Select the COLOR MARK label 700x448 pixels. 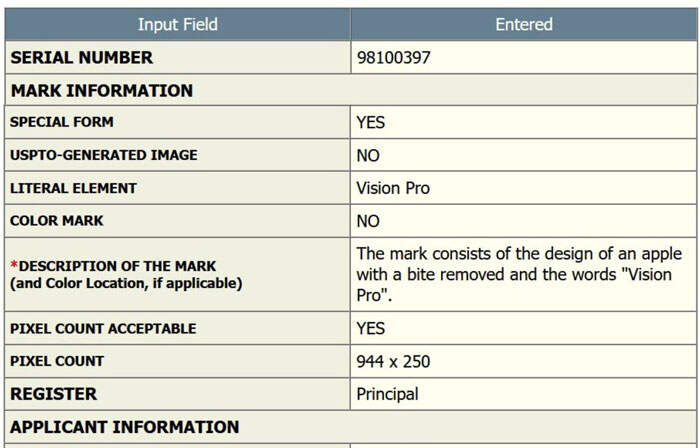pyautogui.click(x=56, y=220)
